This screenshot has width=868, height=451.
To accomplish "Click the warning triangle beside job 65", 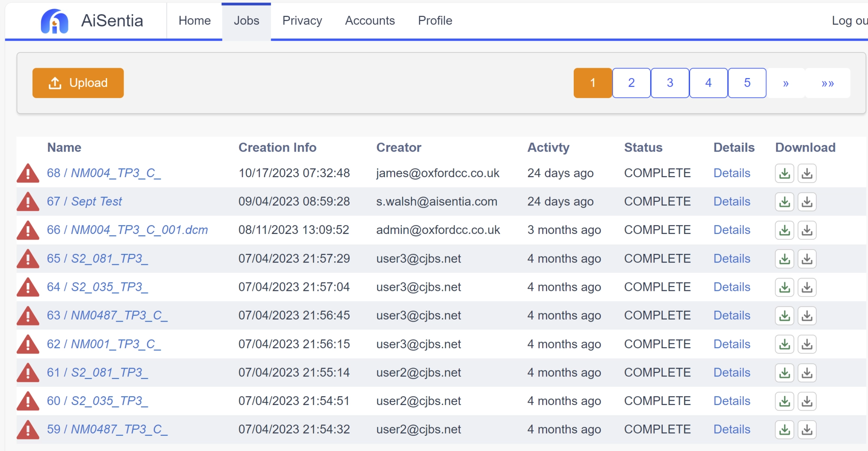I will pyautogui.click(x=28, y=259).
